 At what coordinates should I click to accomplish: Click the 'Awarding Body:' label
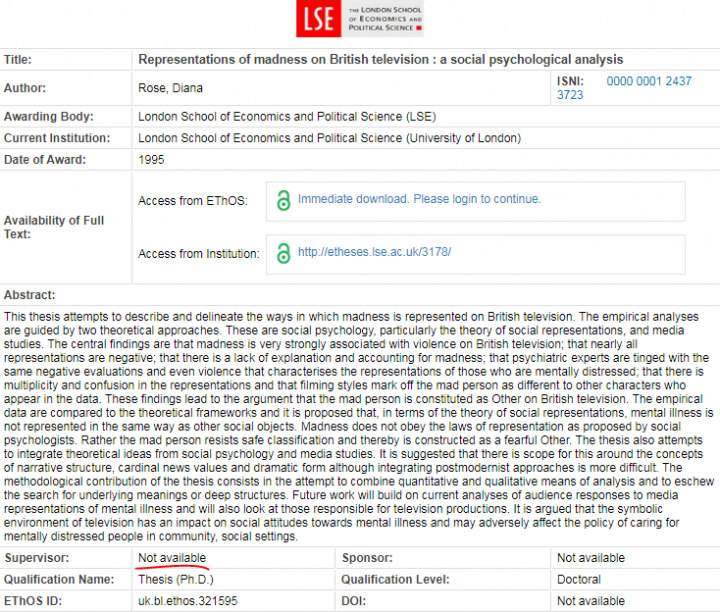[49, 117]
